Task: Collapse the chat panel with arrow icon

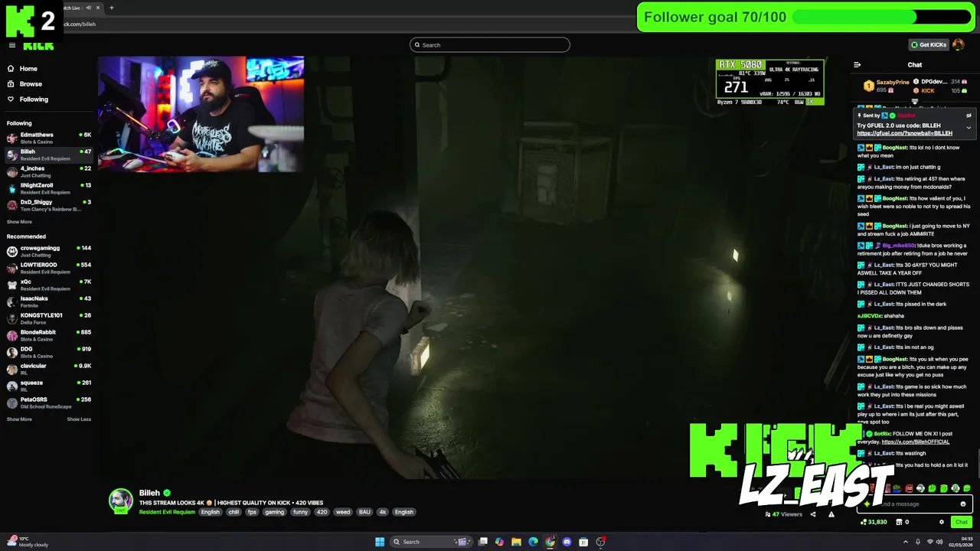Action: pos(857,65)
